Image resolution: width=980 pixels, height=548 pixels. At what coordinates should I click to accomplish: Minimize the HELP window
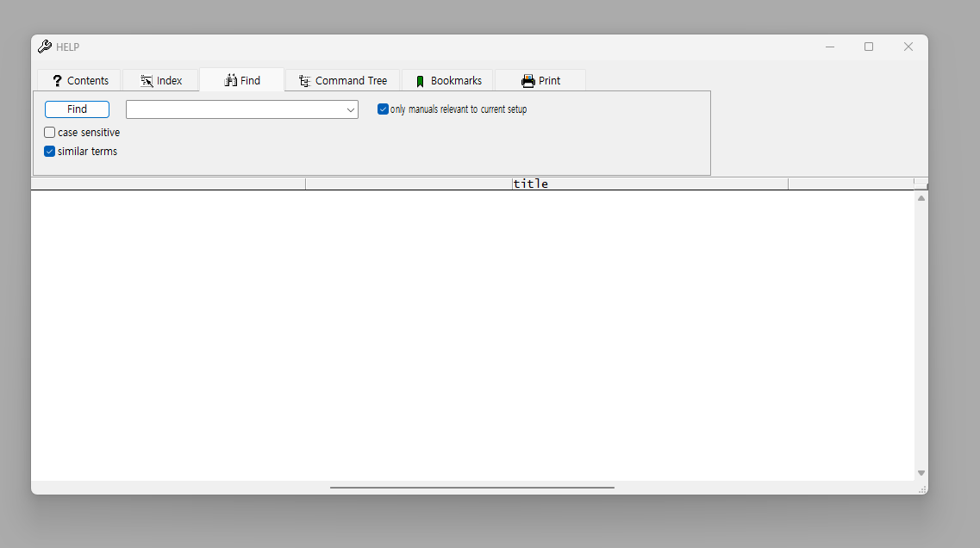pyautogui.click(x=829, y=47)
